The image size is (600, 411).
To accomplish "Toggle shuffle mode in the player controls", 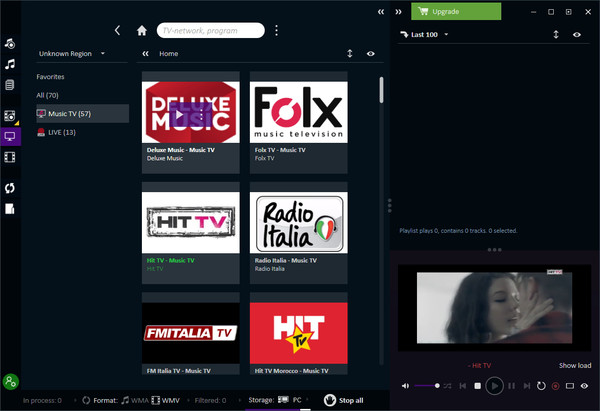I will pyautogui.click(x=447, y=385).
